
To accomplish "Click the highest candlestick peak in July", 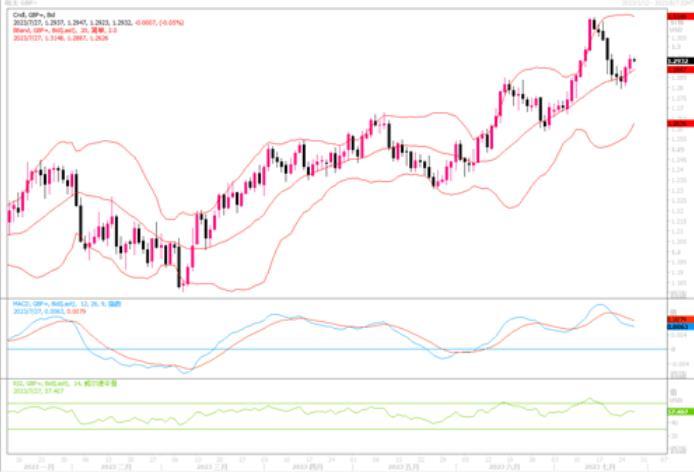I will point(591,20).
